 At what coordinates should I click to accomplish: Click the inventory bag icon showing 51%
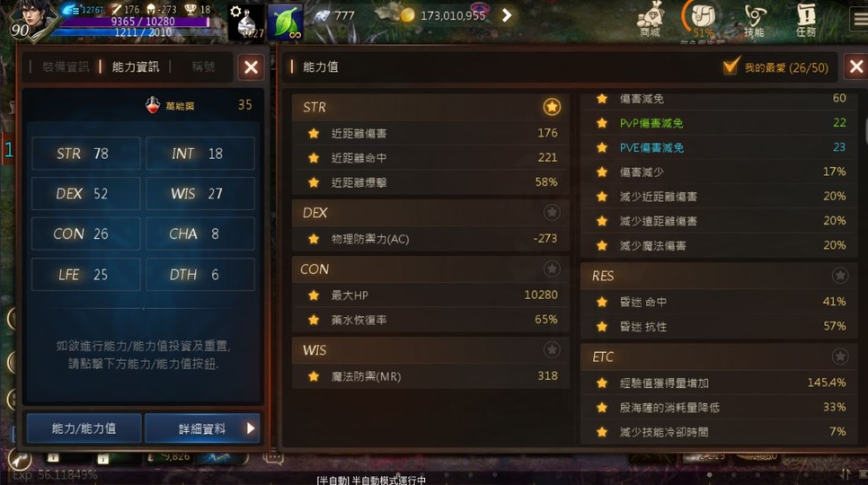coord(703,19)
